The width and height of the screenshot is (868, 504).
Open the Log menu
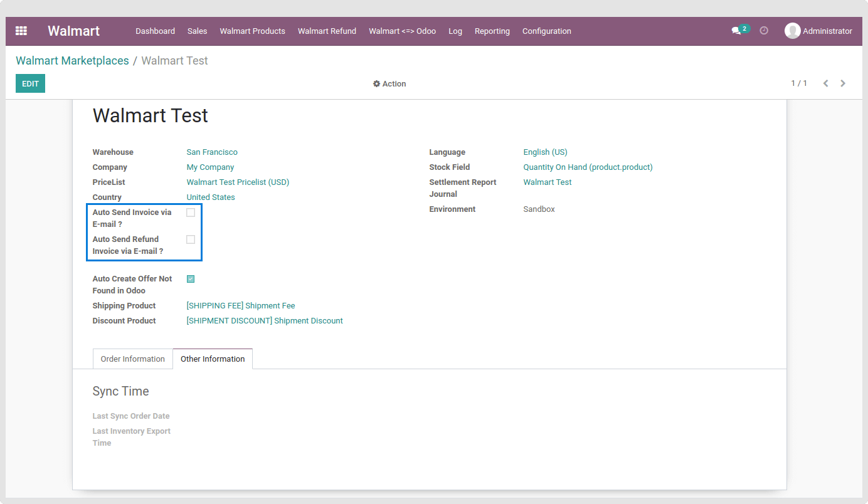pyautogui.click(x=455, y=31)
